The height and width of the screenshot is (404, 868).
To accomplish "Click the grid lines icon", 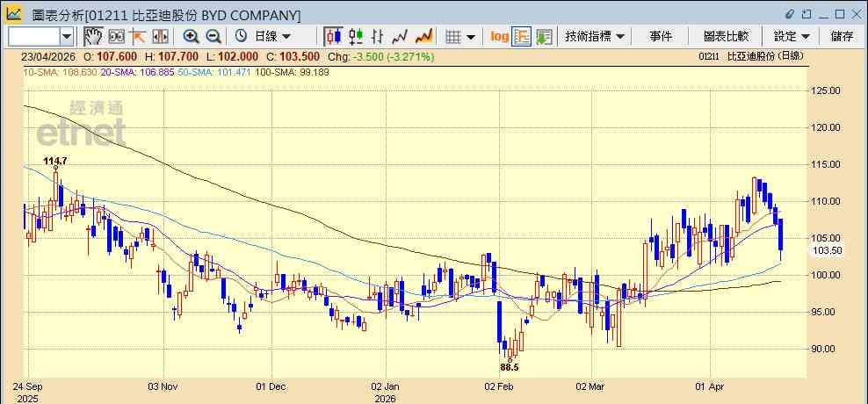I will (x=453, y=37).
